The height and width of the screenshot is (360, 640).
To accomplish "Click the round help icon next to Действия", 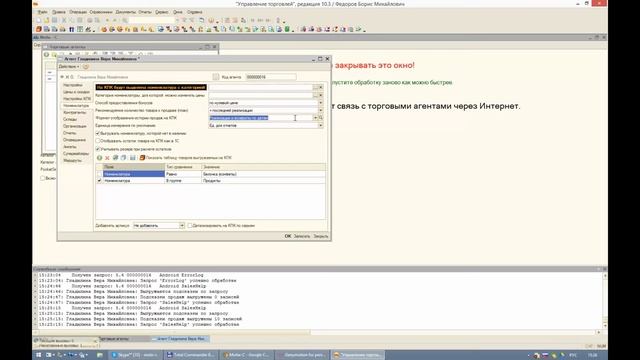I will 86,67.
